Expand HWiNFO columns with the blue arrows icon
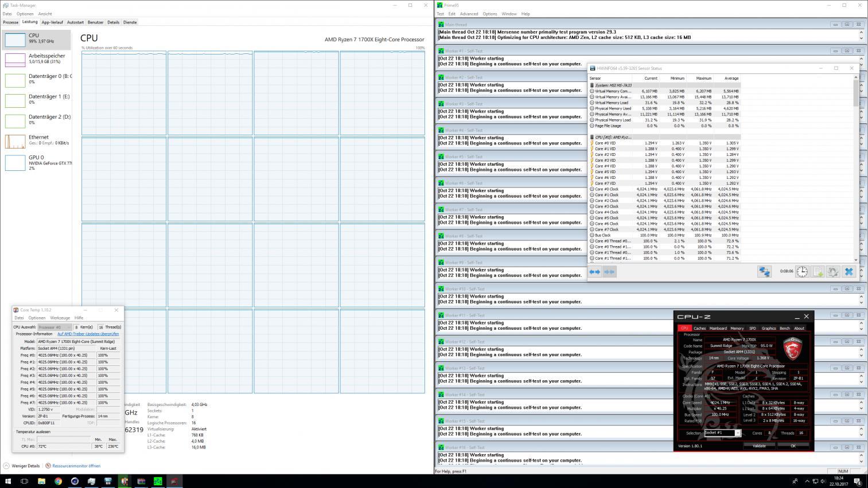The image size is (868, 488). [x=595, y=272]
